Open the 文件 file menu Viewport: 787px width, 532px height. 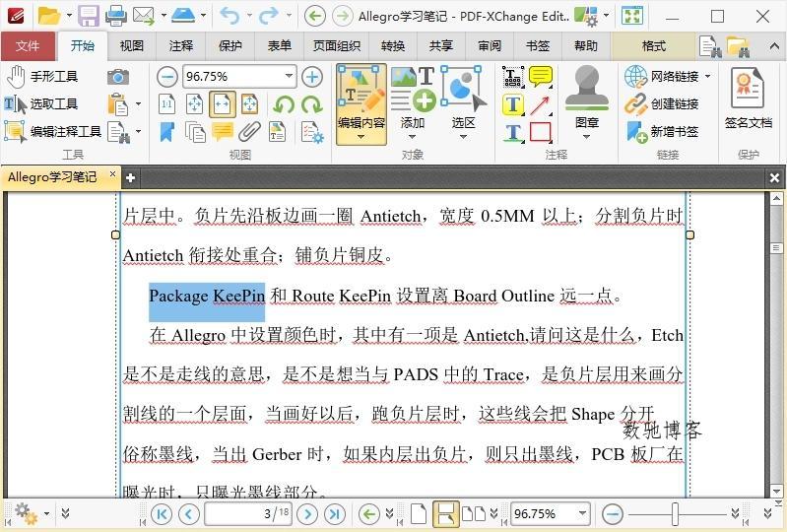click(x=28, y=46)
